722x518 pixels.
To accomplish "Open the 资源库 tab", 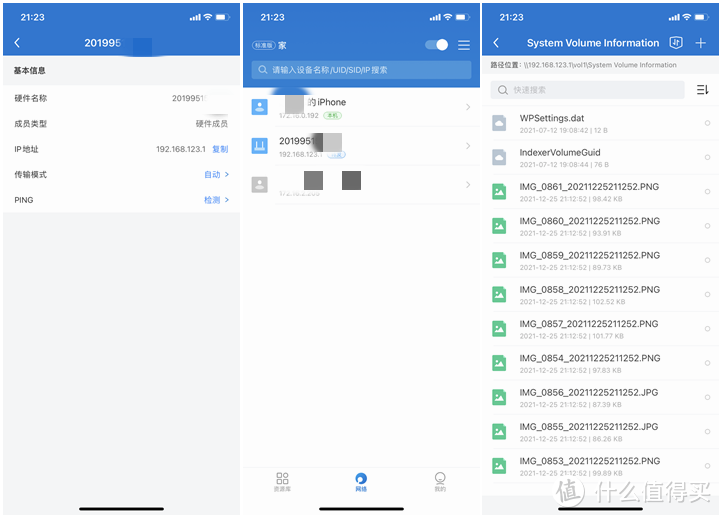I will 282,482.
